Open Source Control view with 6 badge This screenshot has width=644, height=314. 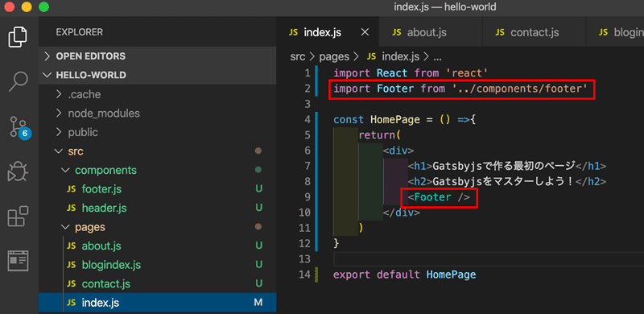pos(19,127)
